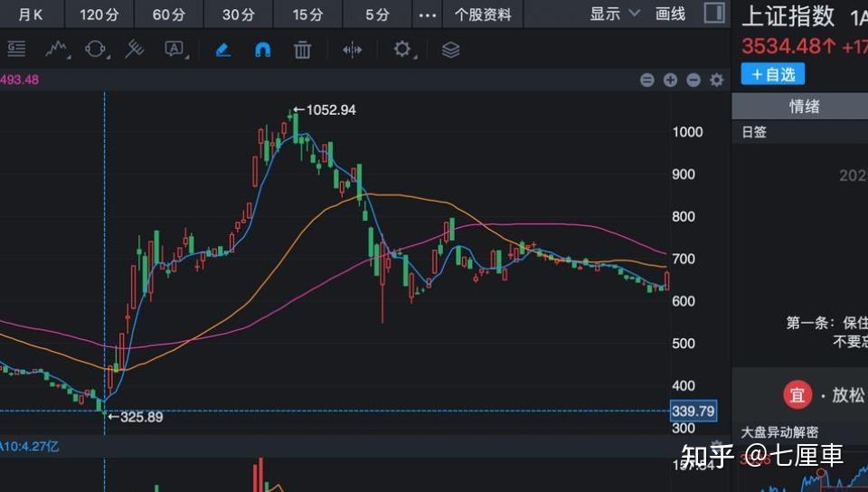Screen dimensions: 868x492
Task: Click the 700 price axis label
Action: (684, 259)
